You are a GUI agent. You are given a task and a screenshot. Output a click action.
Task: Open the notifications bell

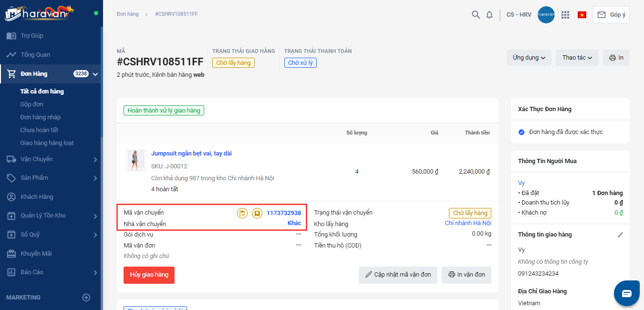[x=489, y=15]
